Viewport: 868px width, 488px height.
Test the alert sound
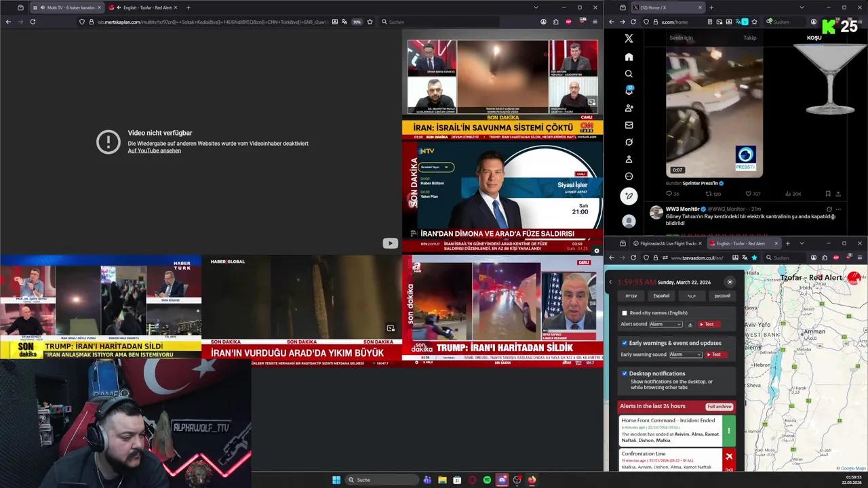[709, 324]
